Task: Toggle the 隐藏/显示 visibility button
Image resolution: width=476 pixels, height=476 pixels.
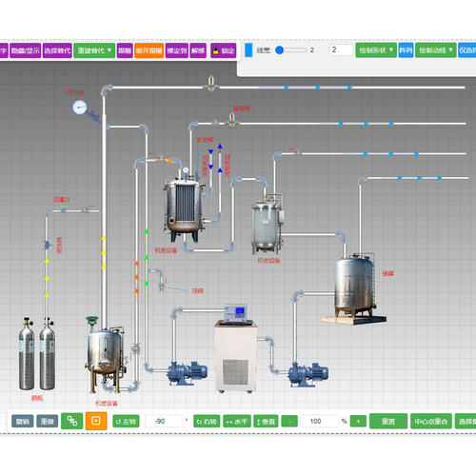Action: click(x=26, y=50)
